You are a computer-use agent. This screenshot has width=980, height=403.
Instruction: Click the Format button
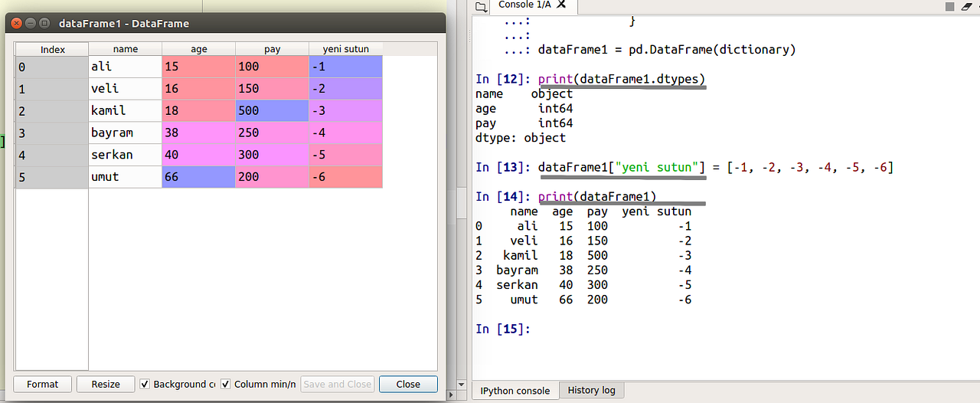click(43, 384)
